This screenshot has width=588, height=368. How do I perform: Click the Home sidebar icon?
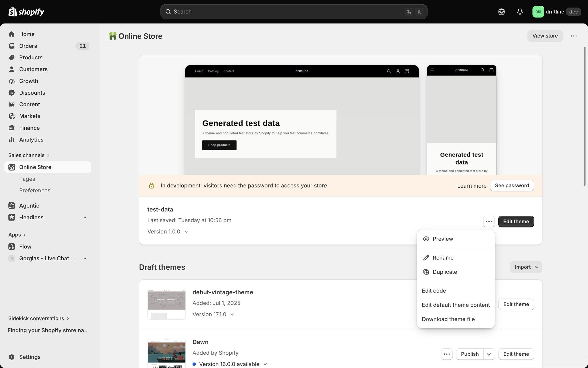coord(12,34)
